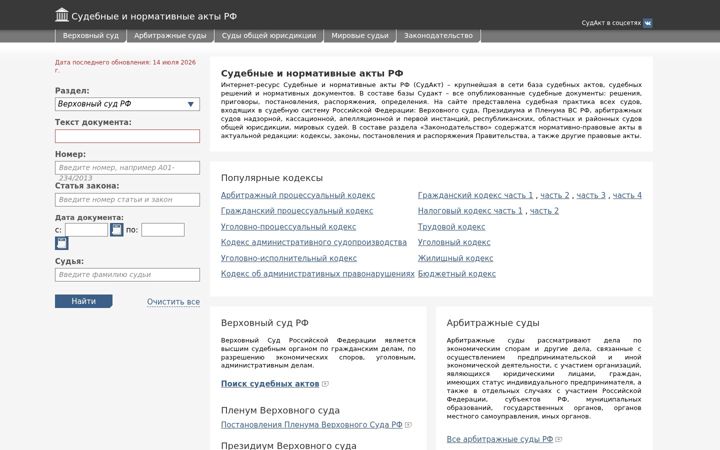Click external link icon beside Постановления Пленума

click(x=409, y=425)
